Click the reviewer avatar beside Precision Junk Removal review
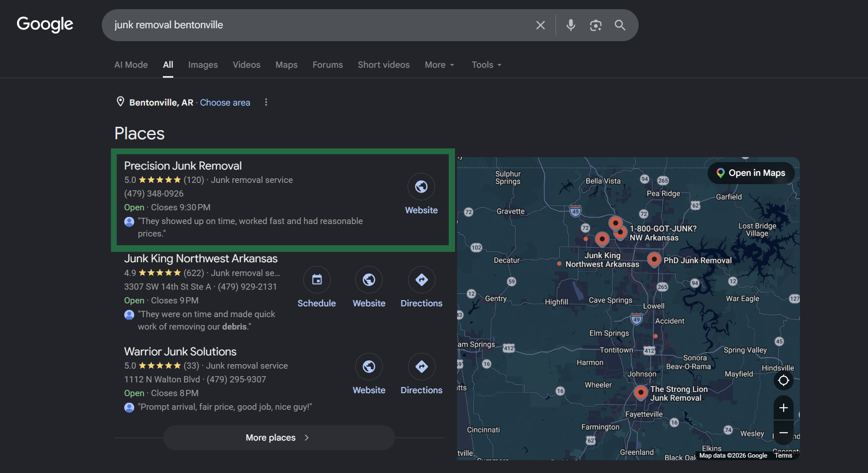Image resolution: width=868 pixels, height=473 pixels. pyautogui.click(x=129, y=222)
